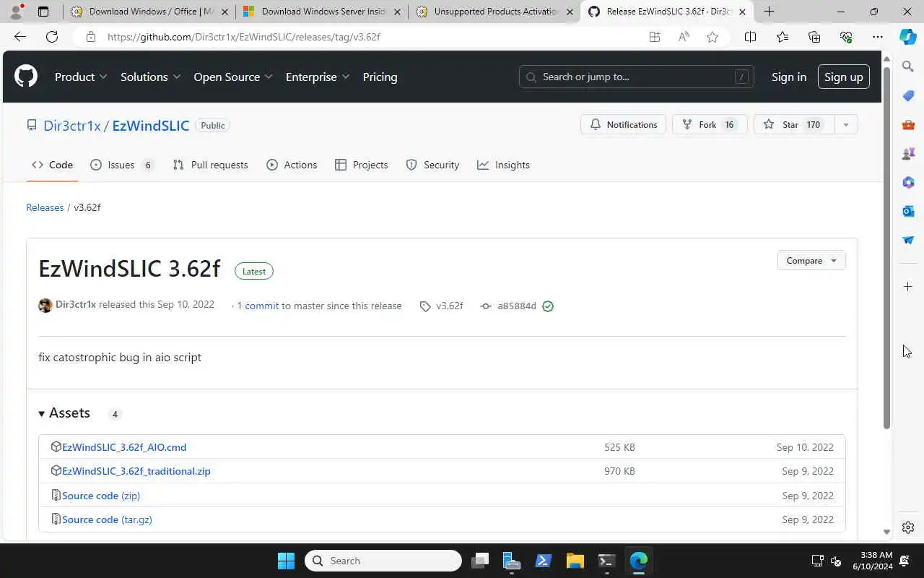Image resolution: width=924 pixels, height=578 pixels.
Task: Download EzWindSLIC_3.62f_traditional.zip
Action: (136, 471)
